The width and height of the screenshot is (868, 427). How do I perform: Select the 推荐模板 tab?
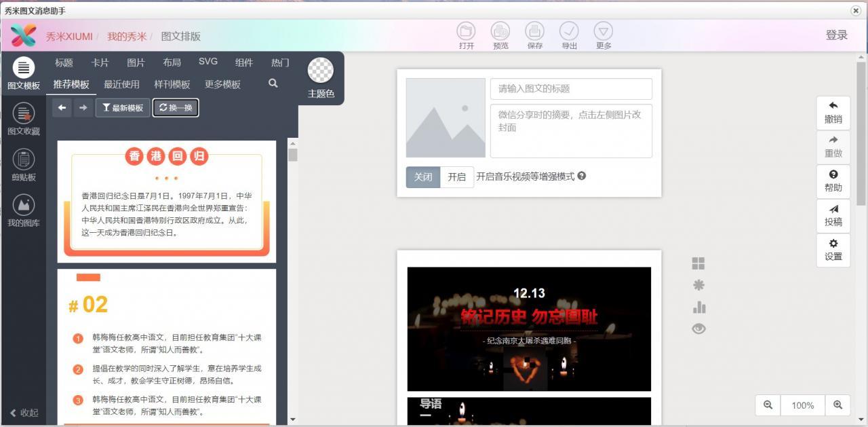pyautogui.click(x=71, y=84)
